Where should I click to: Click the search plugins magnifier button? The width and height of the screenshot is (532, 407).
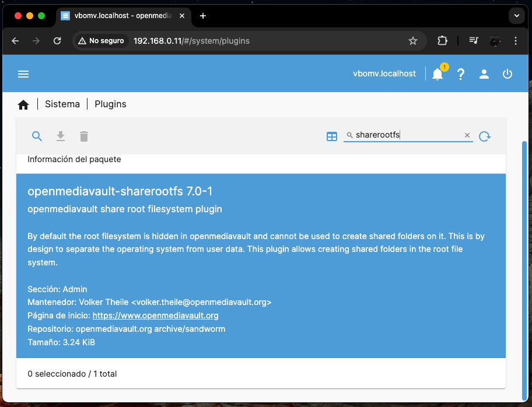tap(37, 136)
